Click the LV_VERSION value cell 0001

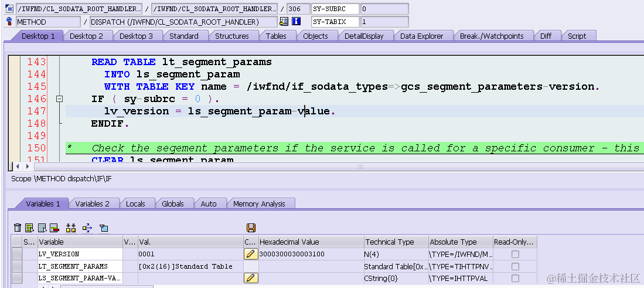click(x=190, y=254)
